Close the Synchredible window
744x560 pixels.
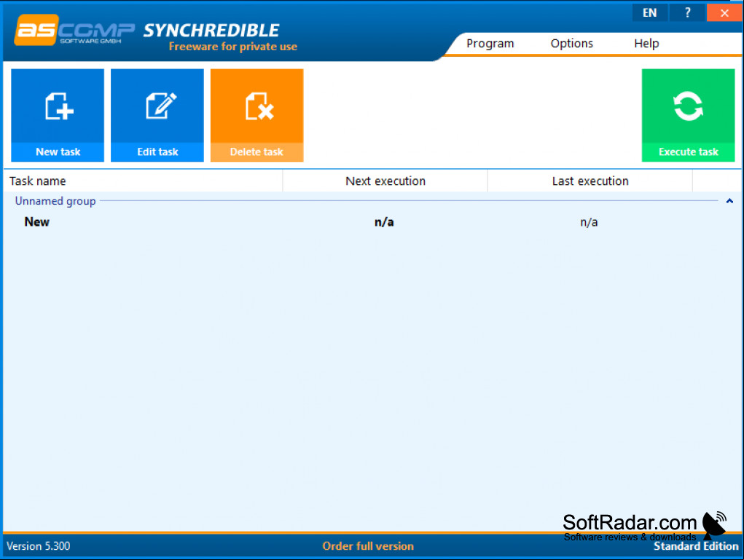point(724,13)
